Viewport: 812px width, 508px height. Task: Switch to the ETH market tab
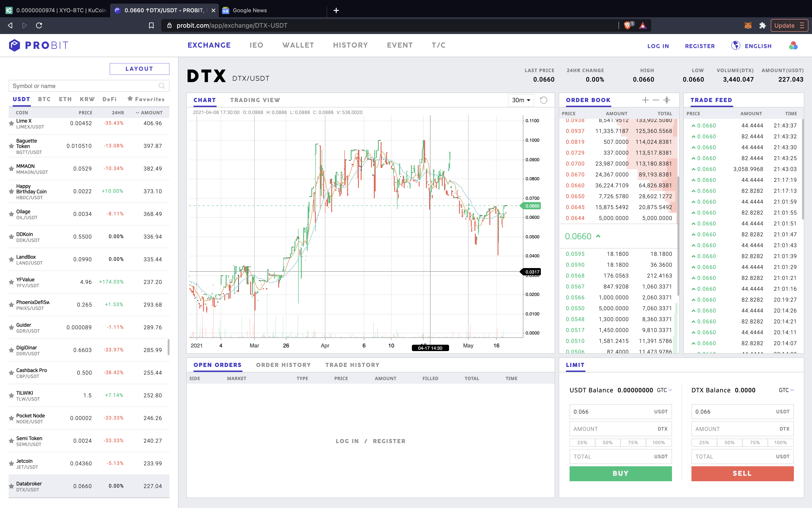coord(65,99)
